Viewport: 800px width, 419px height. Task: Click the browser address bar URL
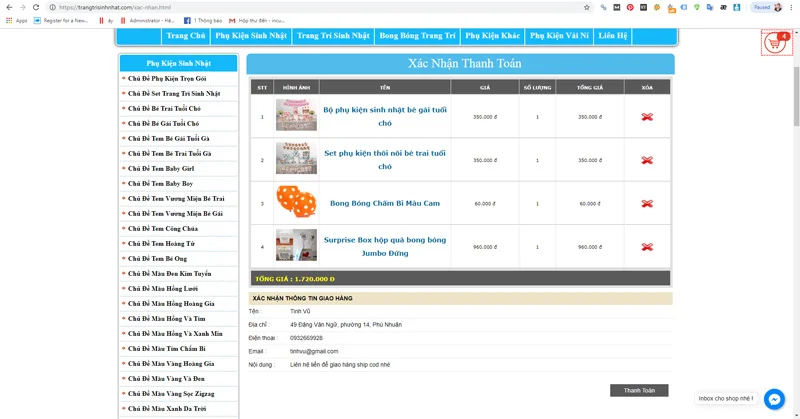pyautogui.click(x=115, y=7)
